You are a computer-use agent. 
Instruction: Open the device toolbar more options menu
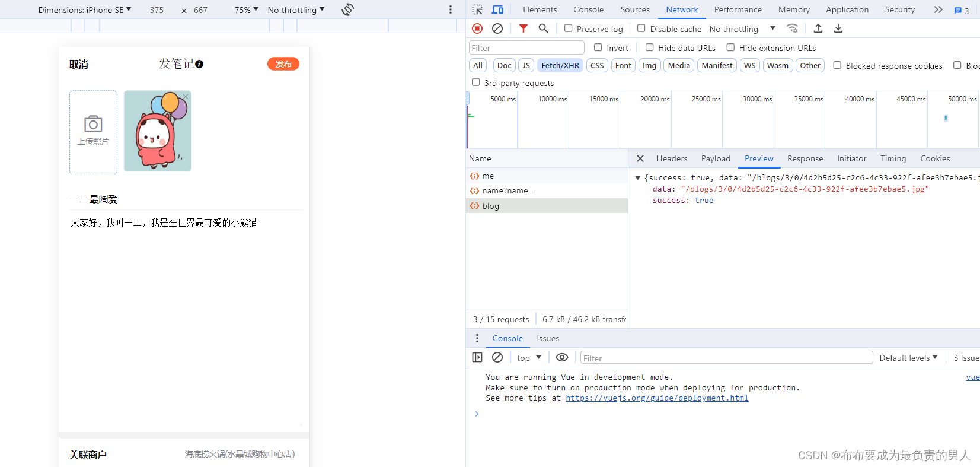click(x=451, y=9)
